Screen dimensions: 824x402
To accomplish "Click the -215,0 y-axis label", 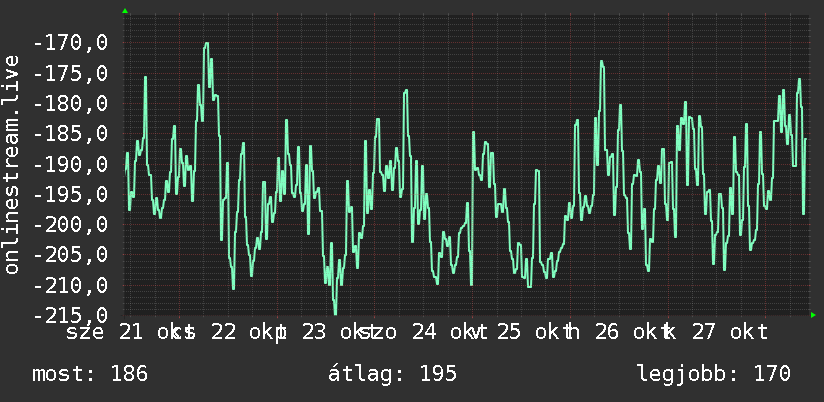I will pos(70,316).
